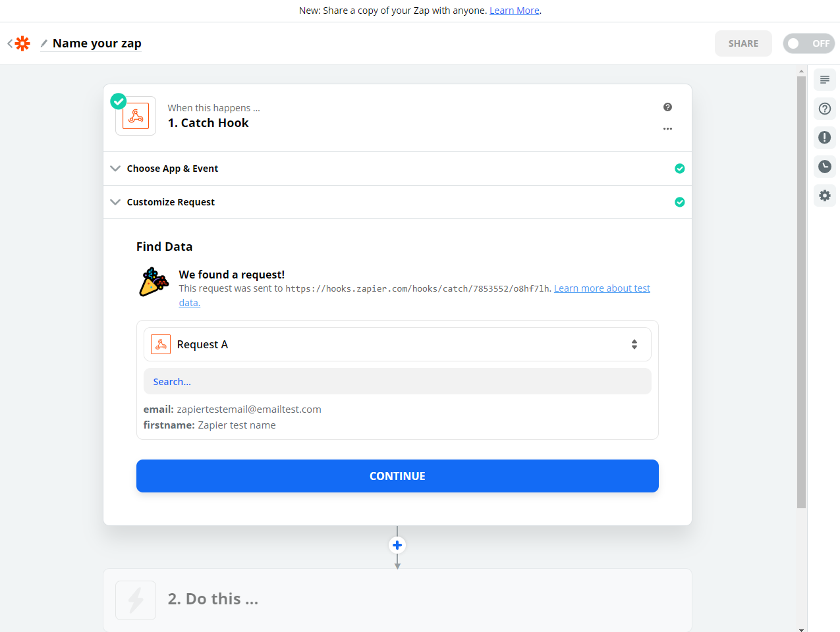Click the lightning bolt action step icon
Viewport: 840px width, 632px height.
click(136, 600)
